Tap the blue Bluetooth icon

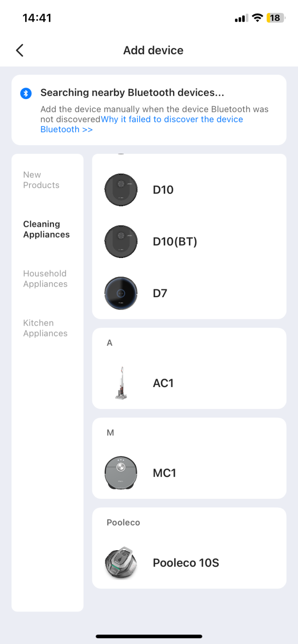pos(26,93)
